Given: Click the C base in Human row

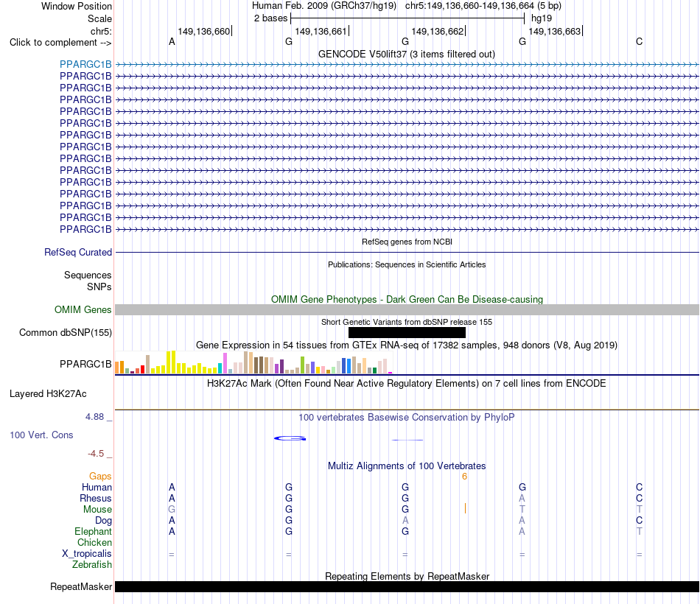Looking at the screenshot, I should 640,487.
